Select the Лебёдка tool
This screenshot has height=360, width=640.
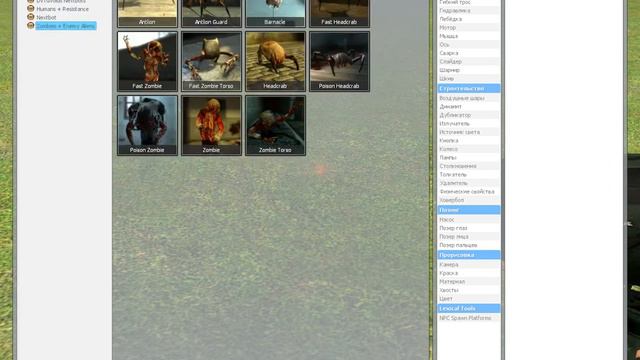click(469, 19)
